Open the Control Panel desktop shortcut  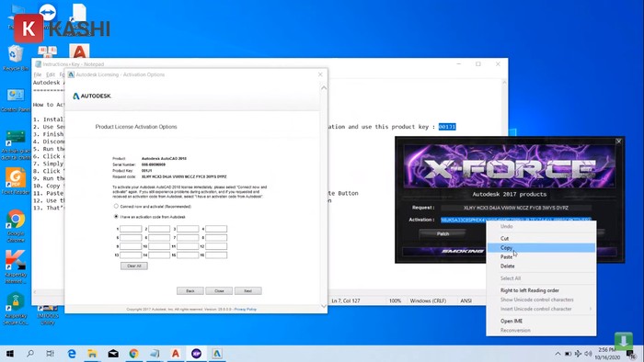[16, 99]
